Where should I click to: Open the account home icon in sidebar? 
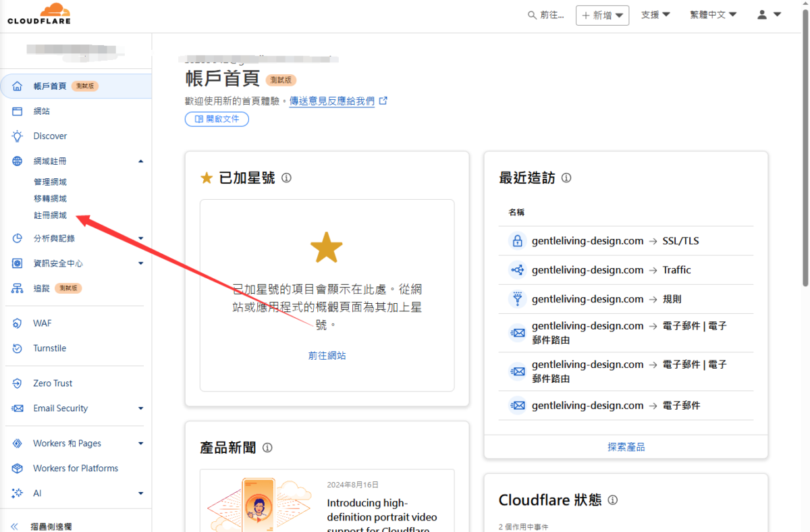click(x=18, y=86)
